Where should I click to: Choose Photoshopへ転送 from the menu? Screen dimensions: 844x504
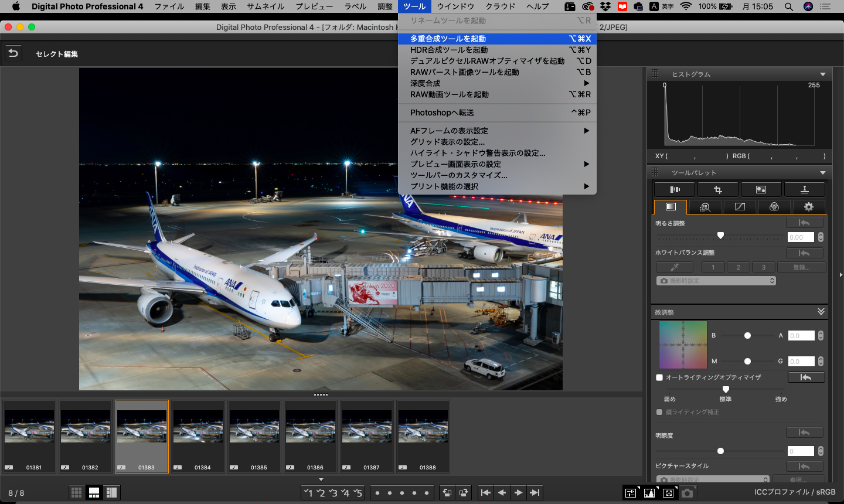click(x=442, y=113)
